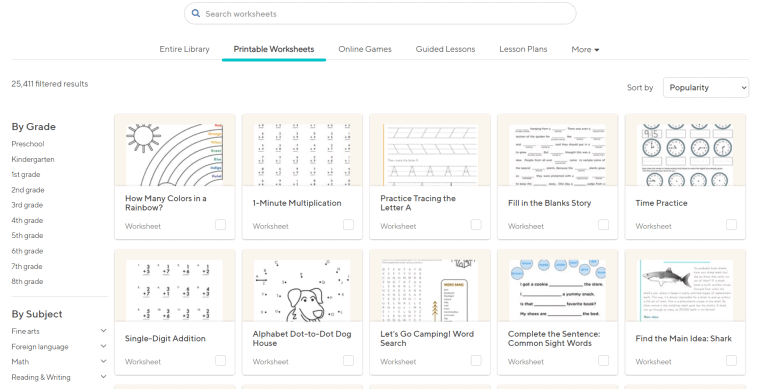Select Reading & Writing subject
768x389 pixels.
point(41,377)
